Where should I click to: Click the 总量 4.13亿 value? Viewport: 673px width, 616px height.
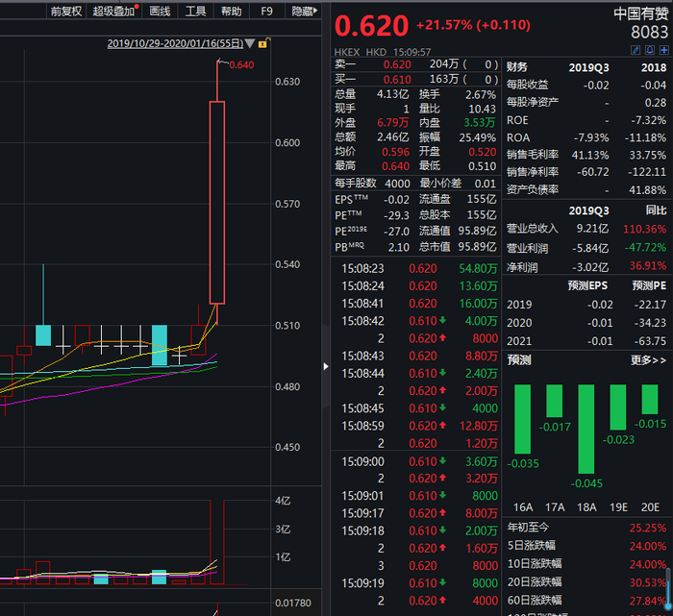pyautogui.click(x=392, y=94)
